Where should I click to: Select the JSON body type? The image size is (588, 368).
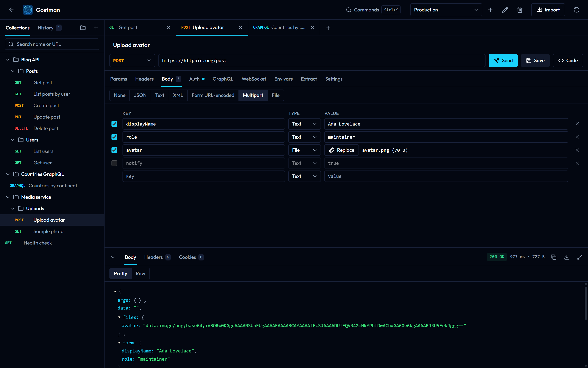point(140,95)
